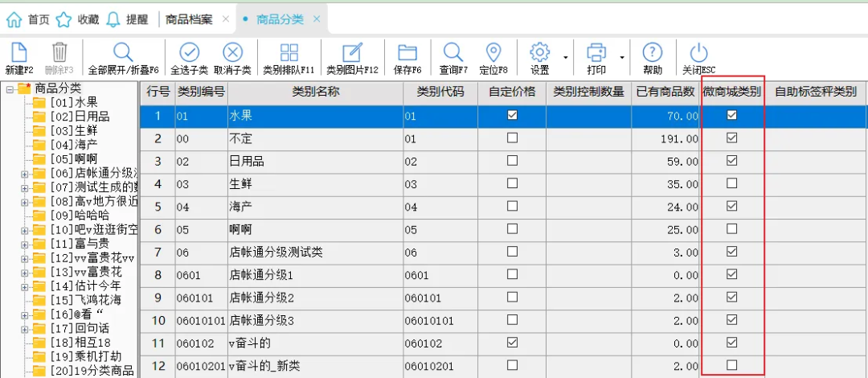Uncheck 自定价格 for v奋斗的 row

point(512,343)
